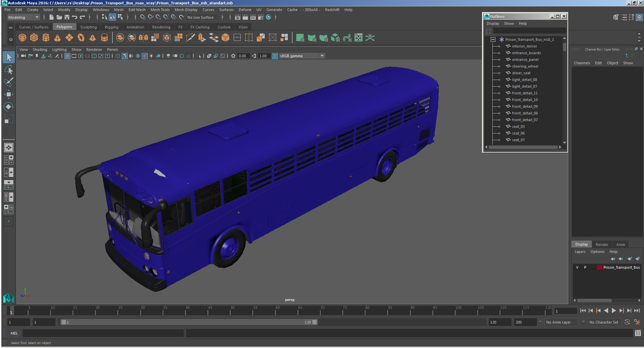This screenshot has width=644, height=348.
Task: Toggle wireframe display in viewport
Action: click(118, 56)
